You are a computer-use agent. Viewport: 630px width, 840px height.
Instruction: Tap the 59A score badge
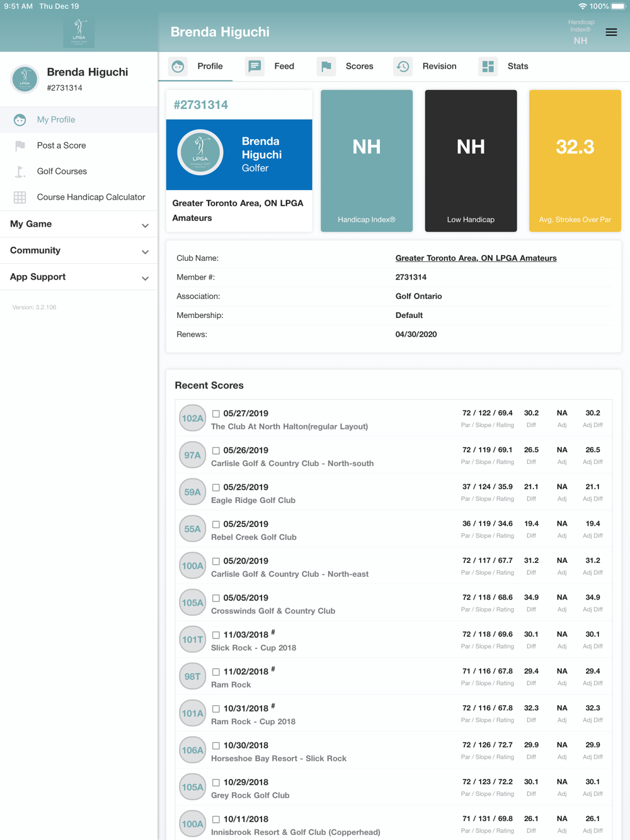point(192,492)
